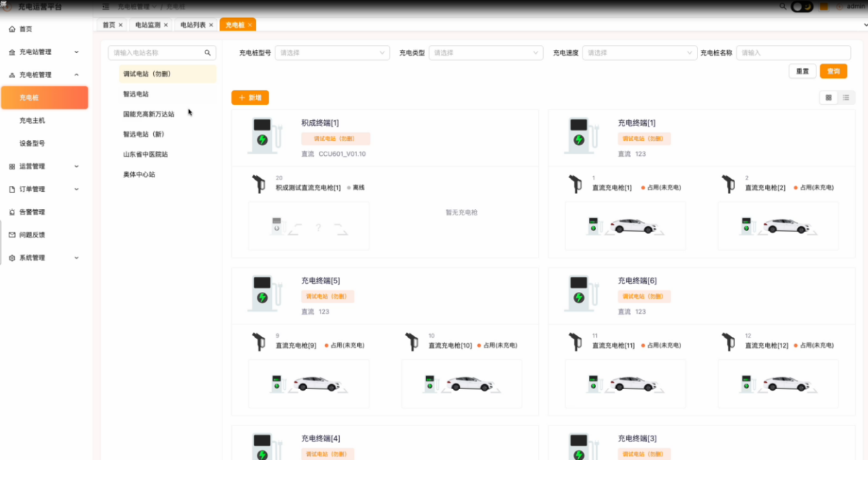Screen dimensions: 868x490
Task: Click the magnifier icon in top header
Action: pos(782,6)
